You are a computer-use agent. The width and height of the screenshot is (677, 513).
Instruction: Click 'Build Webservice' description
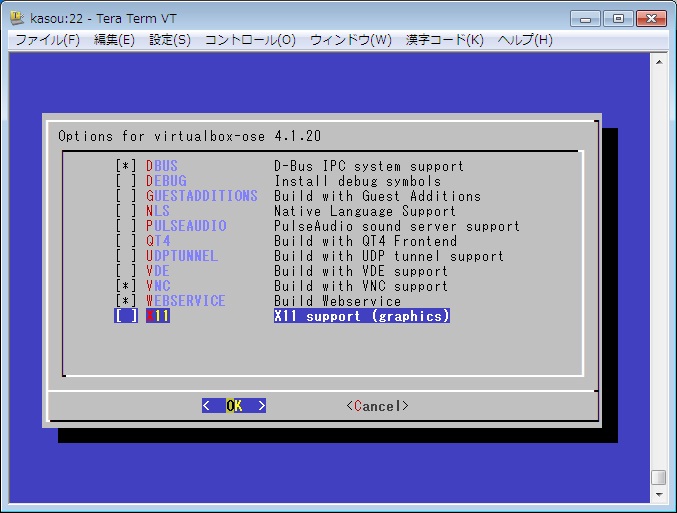coord(338,301)
